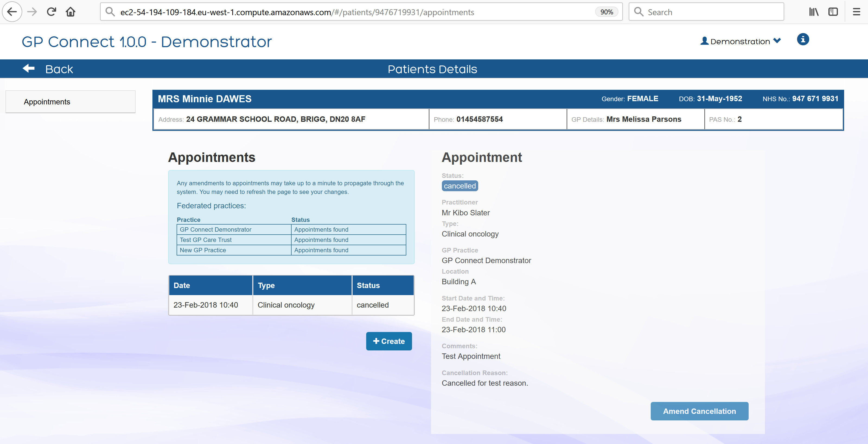
Task: Select the Appointments section in the sidebar
Action: click(47, 101)
